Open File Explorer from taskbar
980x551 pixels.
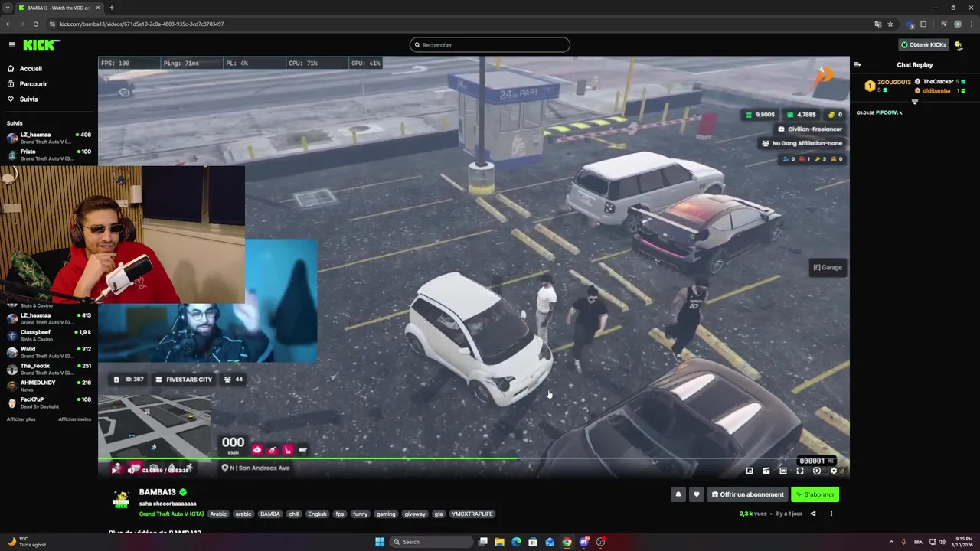(x=499, y=542)
